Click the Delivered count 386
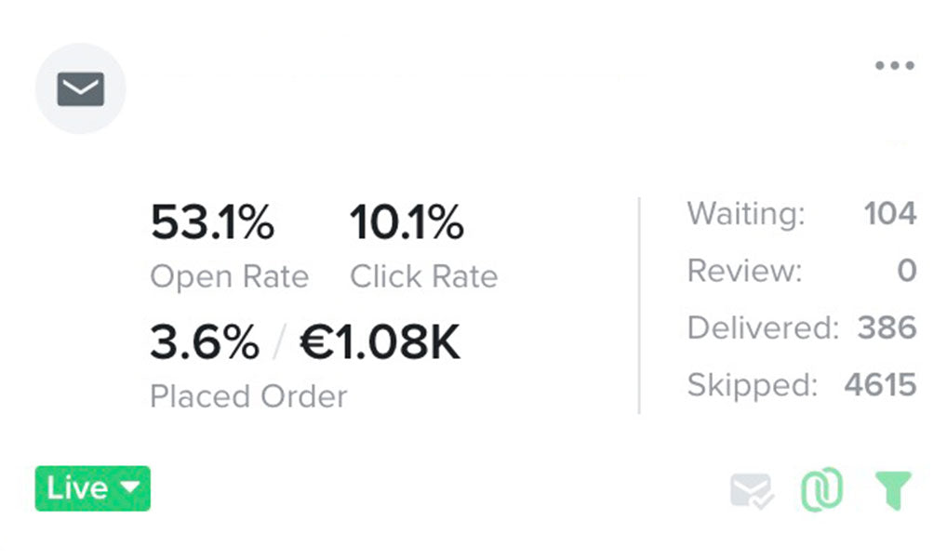The width and height of the screenshot is (947, 560). [x=886, y=327]
